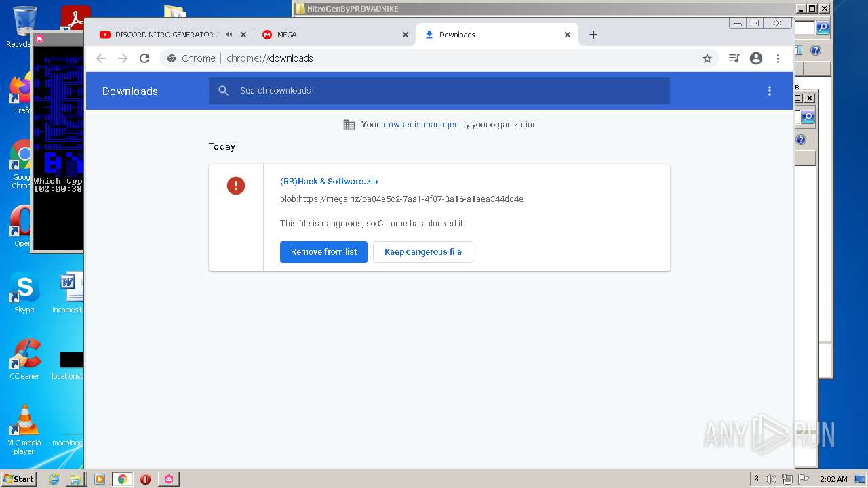Viewport: 868px width, 488px height.
Task: Reload the downloads page
Action: pyautogui.click(x=144, y=58)
